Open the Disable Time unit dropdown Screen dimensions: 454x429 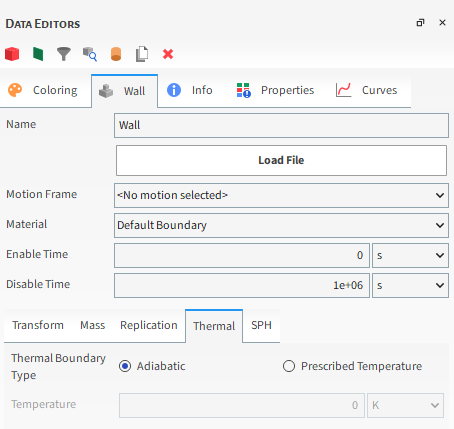click(410, 285)
